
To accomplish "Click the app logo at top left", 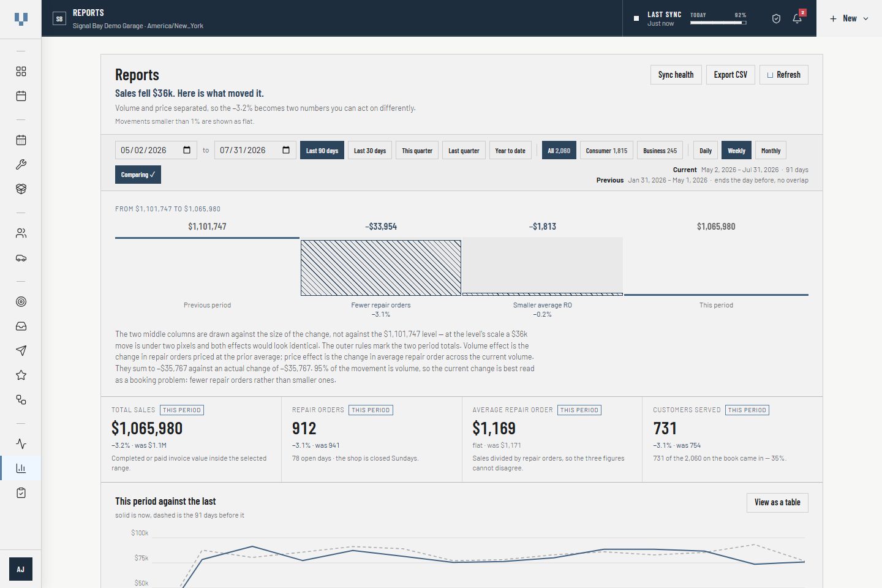I will (x=21, y=19).
